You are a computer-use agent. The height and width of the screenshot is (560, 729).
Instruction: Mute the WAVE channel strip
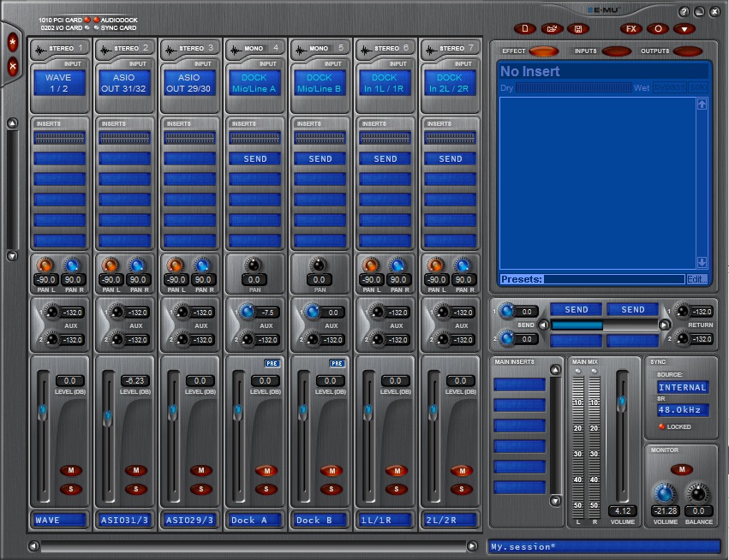(70, 470)
